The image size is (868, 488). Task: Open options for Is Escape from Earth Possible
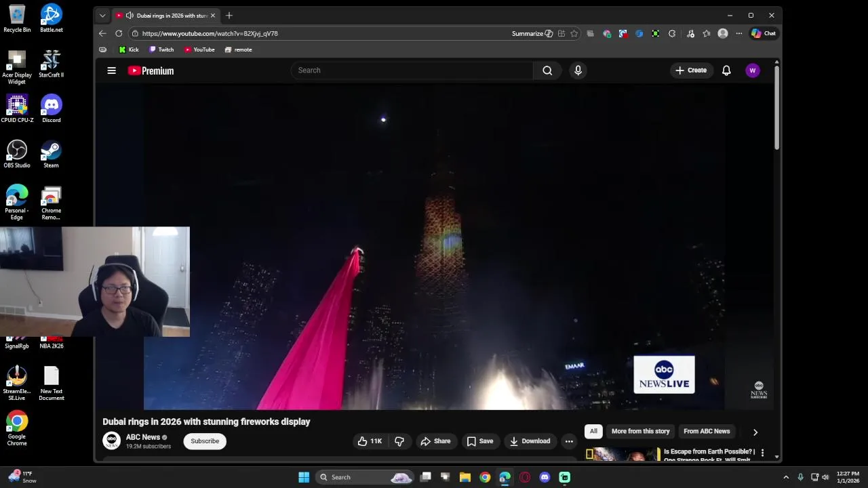click(x=762, y=453)
